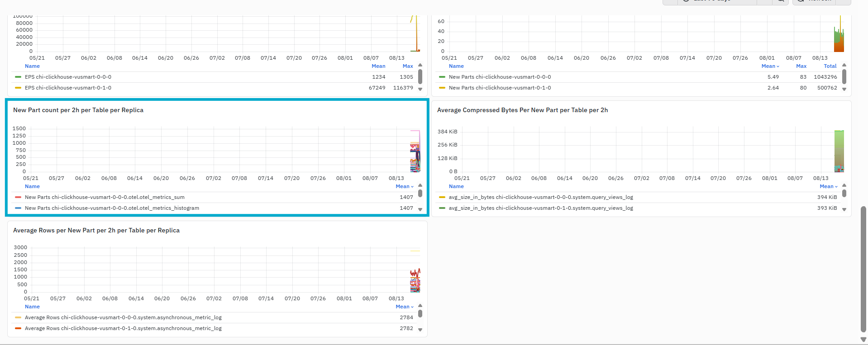The image size is (868, 345).
Task: Sort the New Parts legend by its Total column
Action: pyautogui.click(x=830, y=66)
